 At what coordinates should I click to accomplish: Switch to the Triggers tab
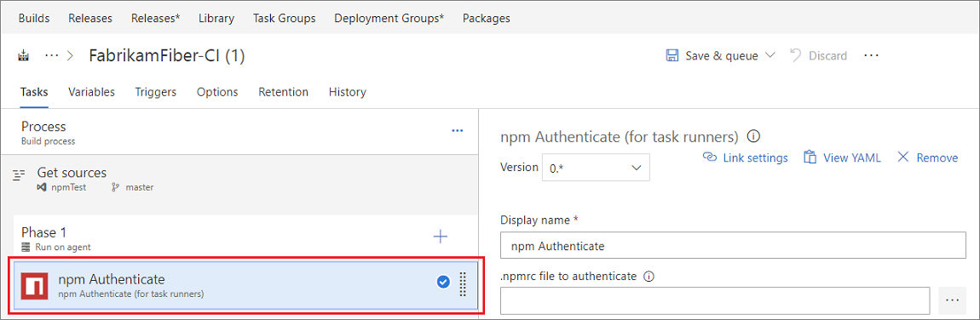pyautogui.click(x=156, y=92)
